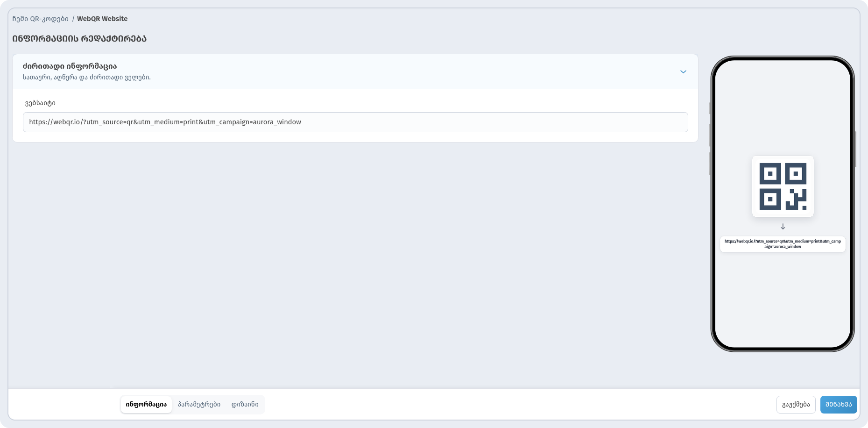Collapse the ძირითადი ინფორმაცია section chevron
The height and width of the screenshot is (428, 868).
coord(683,71)
